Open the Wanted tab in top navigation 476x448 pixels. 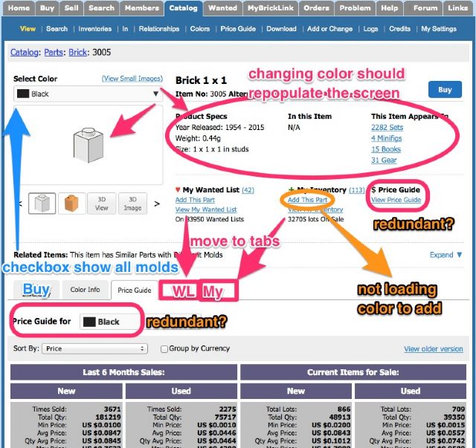coord(222,8)
